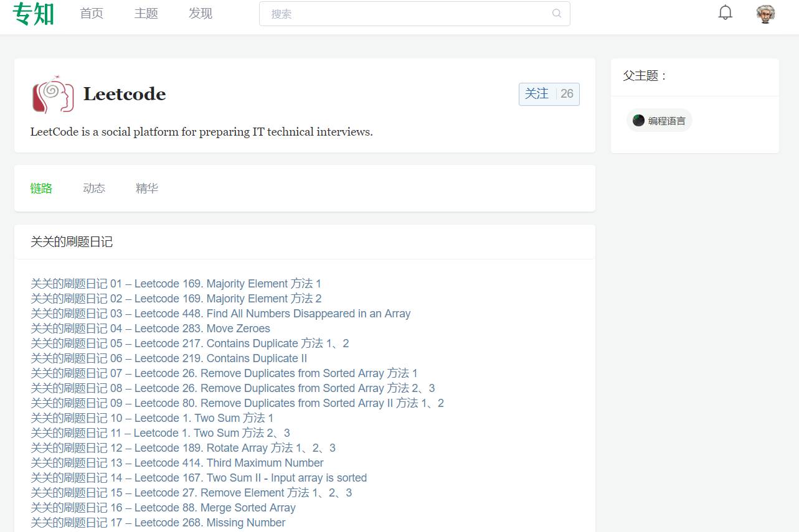Switch to the 精华 tab
799x532 pixels.
coord(147,189)
